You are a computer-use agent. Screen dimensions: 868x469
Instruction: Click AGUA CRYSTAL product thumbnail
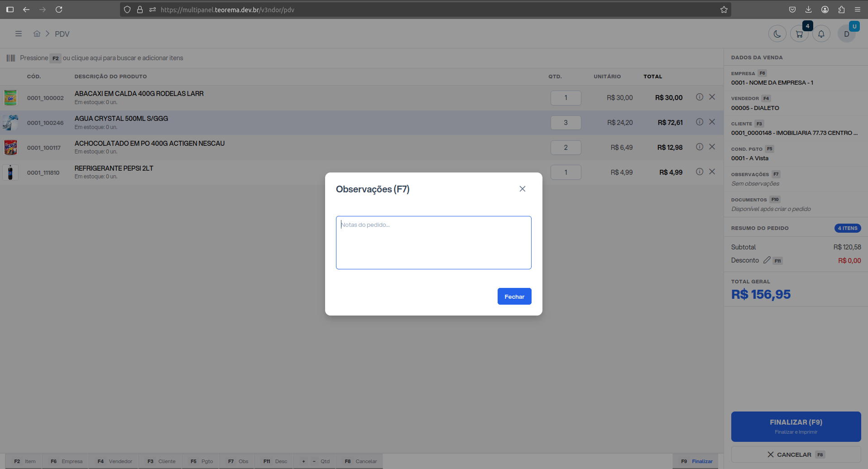pyautogui.click(x=10, y=123)
